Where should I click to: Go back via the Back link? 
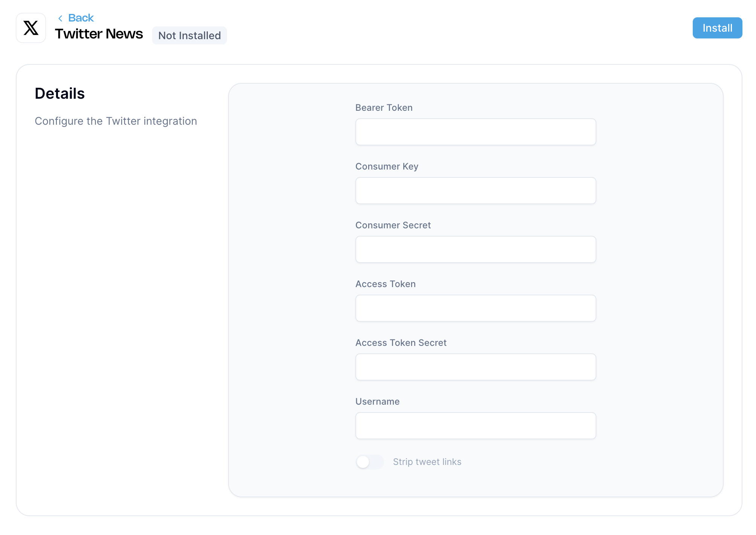click(x=81, y=18)
